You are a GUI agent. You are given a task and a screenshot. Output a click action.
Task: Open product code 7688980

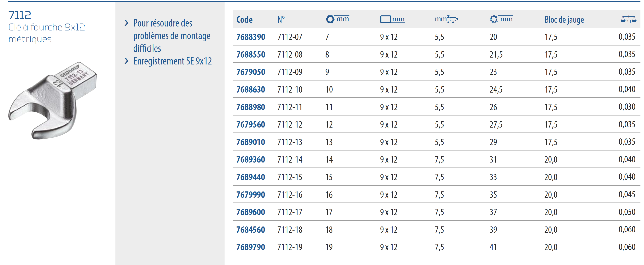pos(251,107)
